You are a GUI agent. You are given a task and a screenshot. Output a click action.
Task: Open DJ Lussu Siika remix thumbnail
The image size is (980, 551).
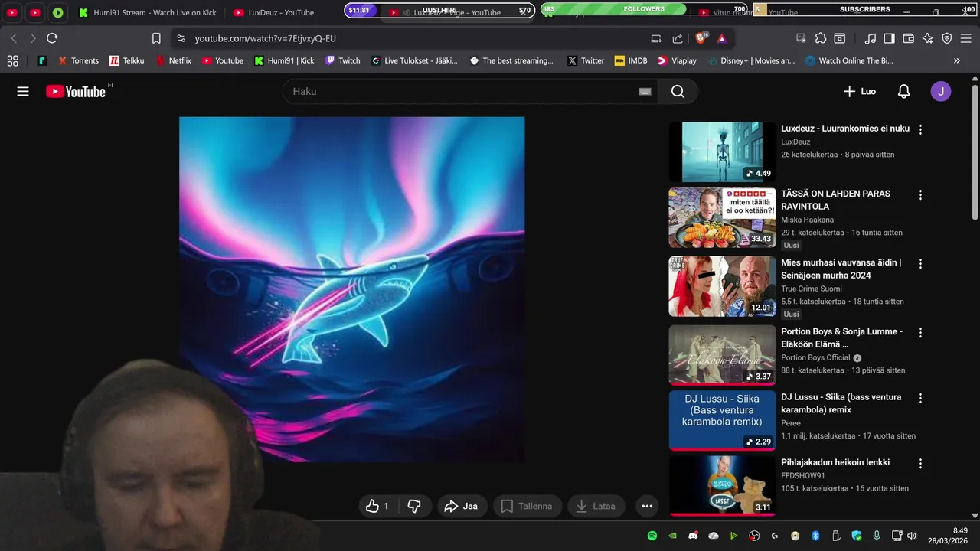point(722,421)
